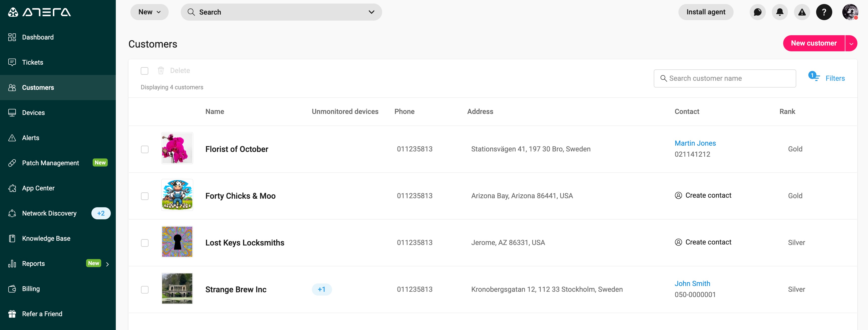Check the Strange Brew Inc row checkbox
The width and height of the screenshot is (868, 330).
click(x=144, y=290)
